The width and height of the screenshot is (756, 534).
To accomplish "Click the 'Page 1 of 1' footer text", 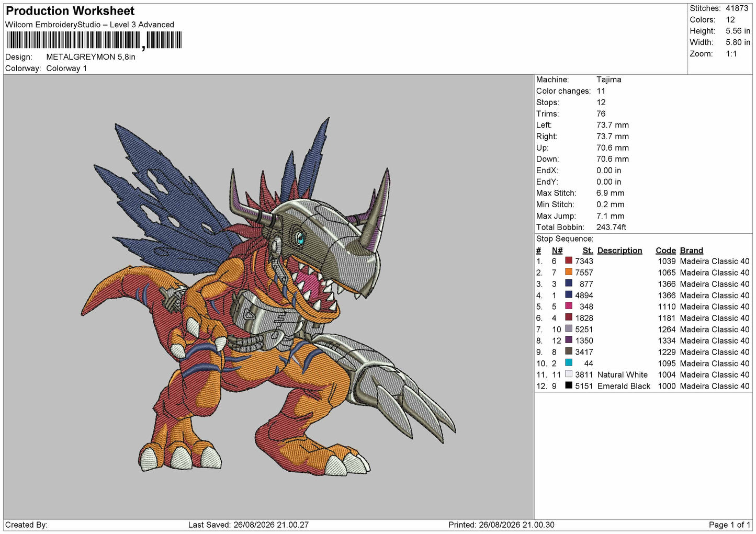I will click(x=729, y=525).
